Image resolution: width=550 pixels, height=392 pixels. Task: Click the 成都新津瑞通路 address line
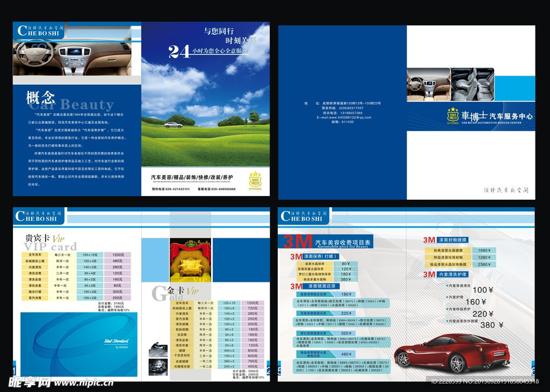342,103
